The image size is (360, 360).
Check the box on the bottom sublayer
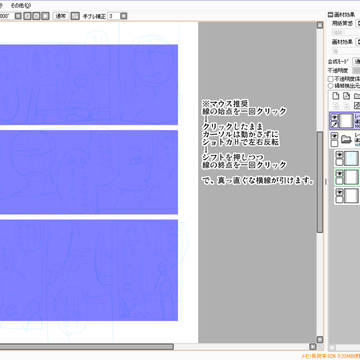[x=339, y=200]
